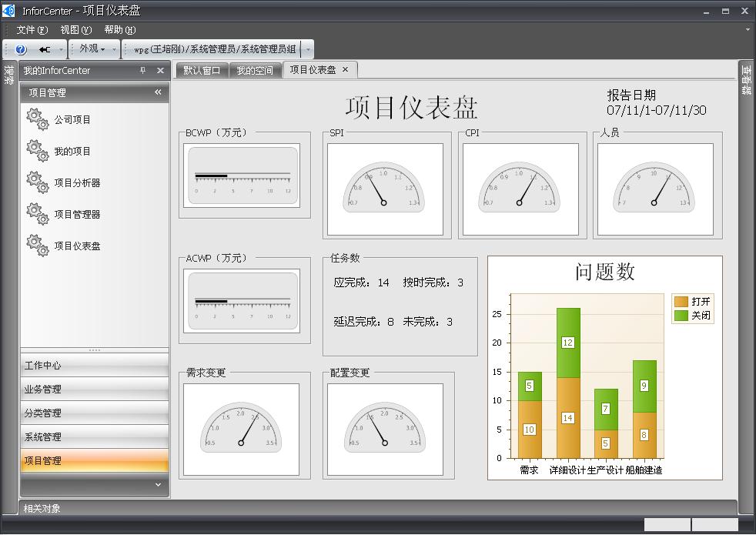The height and width of the screenshot is (535, 756).
Task: Click the 项目管理器 label
Action: (77, 215)
